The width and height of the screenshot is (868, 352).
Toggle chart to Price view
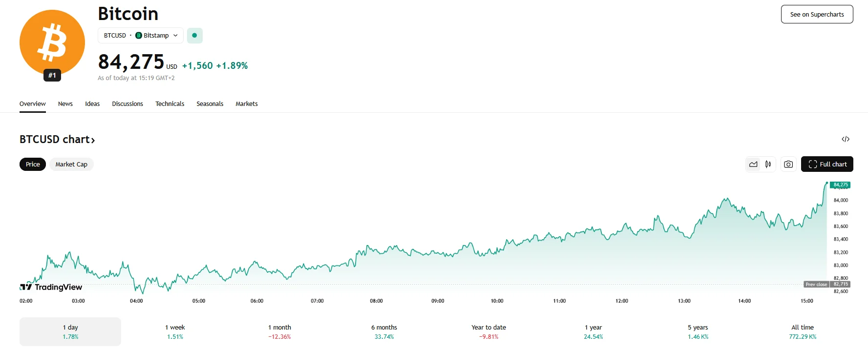click(x=33, y=165)
